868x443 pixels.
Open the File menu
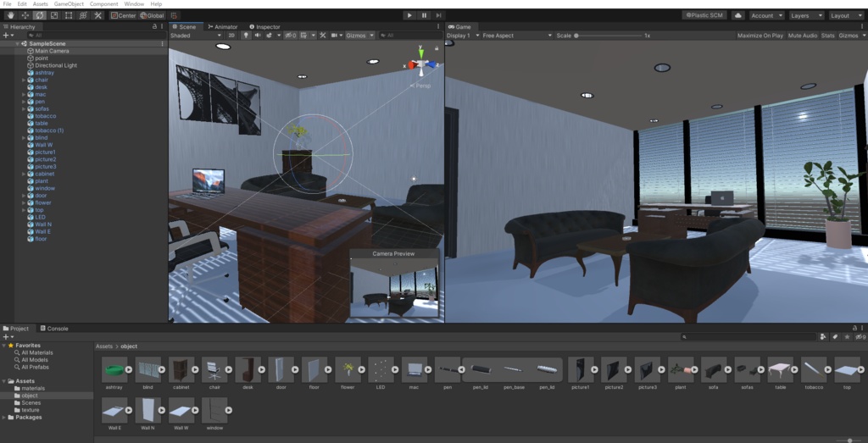pyautogui.click(x=7, y=4)
